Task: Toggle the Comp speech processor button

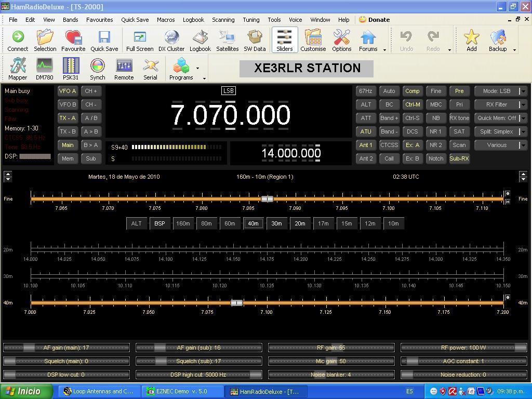Action: (x=412, y=91)
